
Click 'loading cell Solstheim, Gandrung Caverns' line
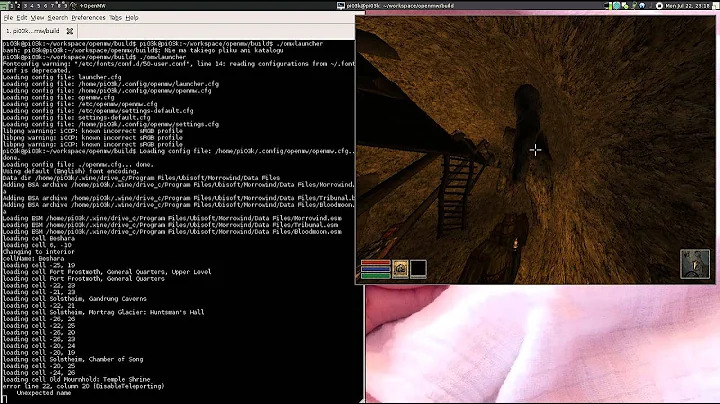click(x=74, y=299)
